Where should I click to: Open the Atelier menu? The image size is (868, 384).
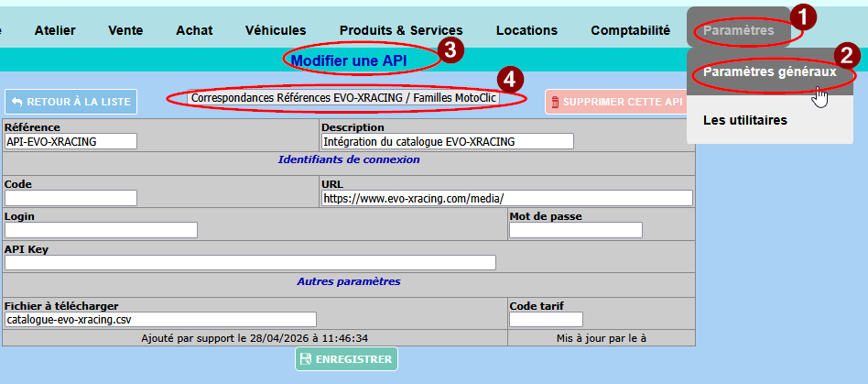55,30
